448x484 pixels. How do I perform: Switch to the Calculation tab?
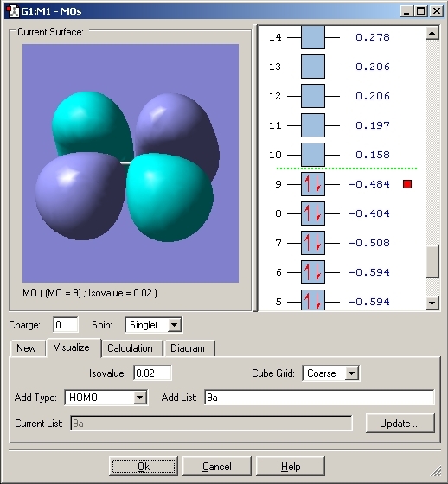click(x=130, y=348)
